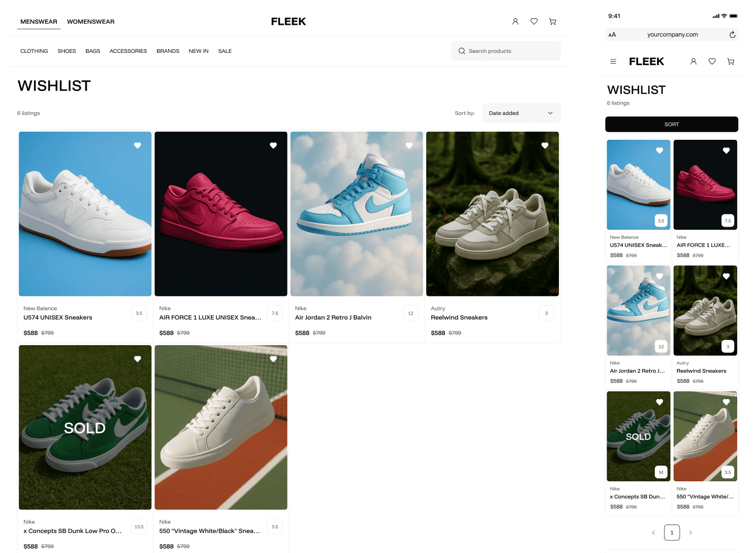Open the Date added sort dropdown
This screenshot has height=553, width=756.
(521, 113)
